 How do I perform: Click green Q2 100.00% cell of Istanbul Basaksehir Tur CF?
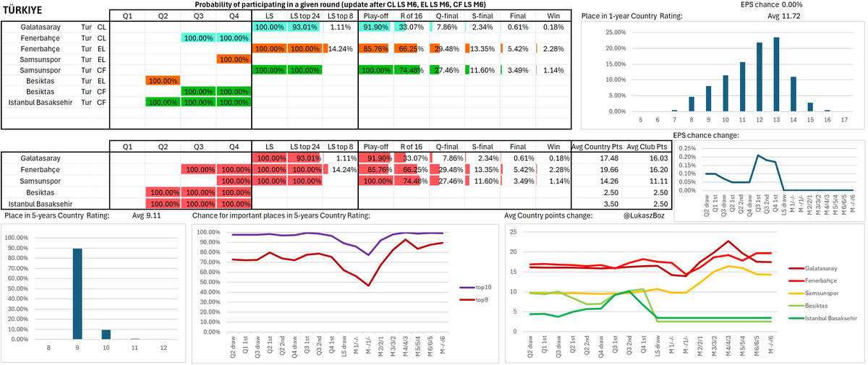pos(163,103)
